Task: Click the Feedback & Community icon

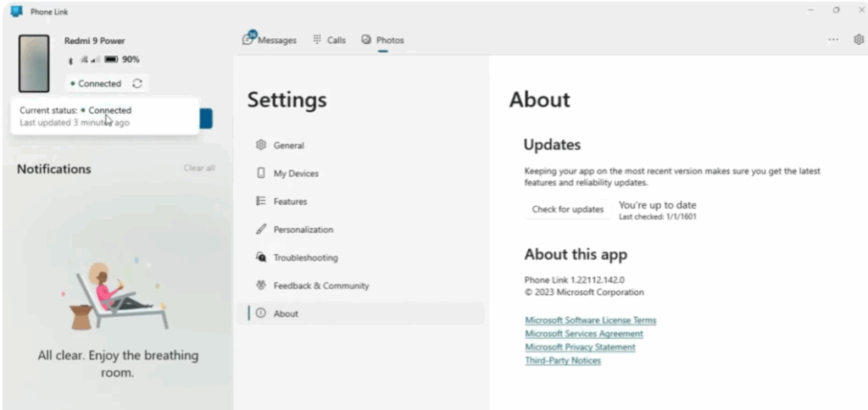Action: [x=261, y=285]
